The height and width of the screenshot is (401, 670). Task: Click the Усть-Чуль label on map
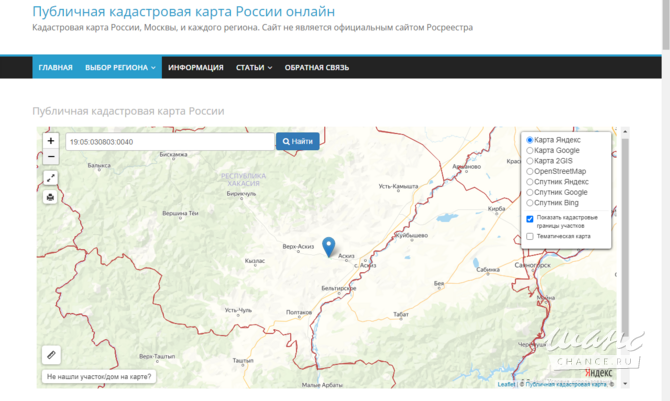coord(238,310)
